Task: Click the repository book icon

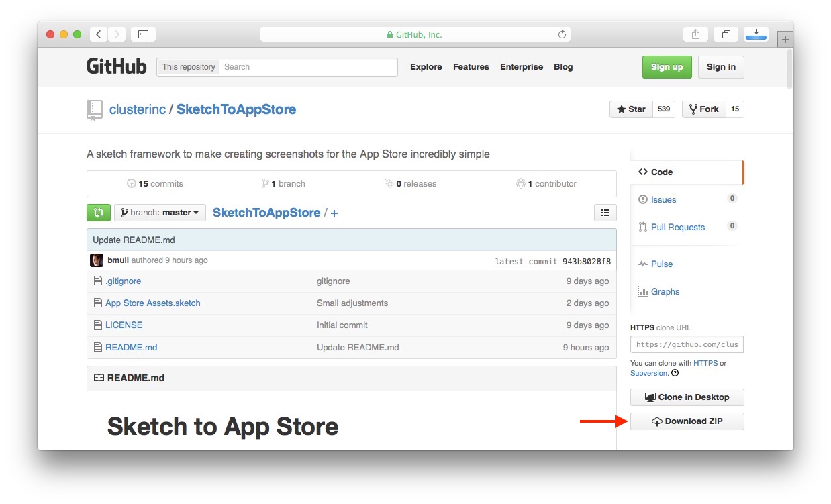Action: point(95,110)
